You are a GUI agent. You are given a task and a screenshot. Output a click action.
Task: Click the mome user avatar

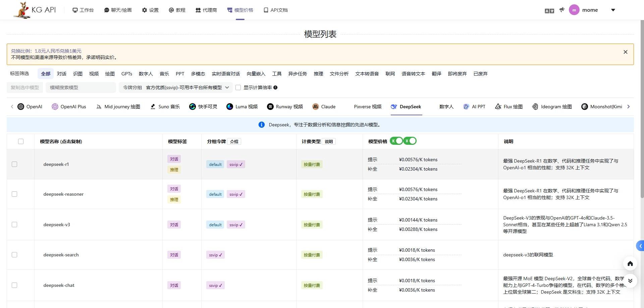tap(574, 10)
